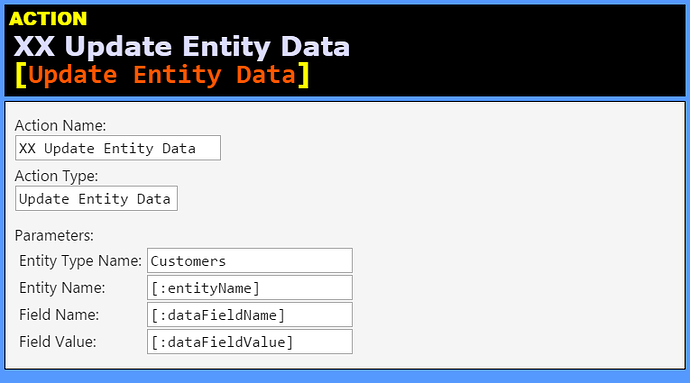Click the Action Name: label

(x=60, y=125)
